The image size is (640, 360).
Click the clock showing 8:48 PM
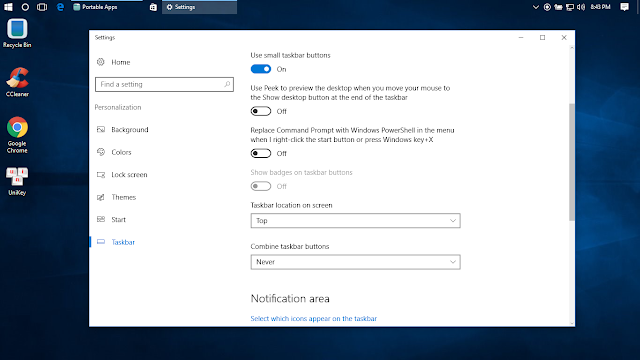[x=600, y=7]
